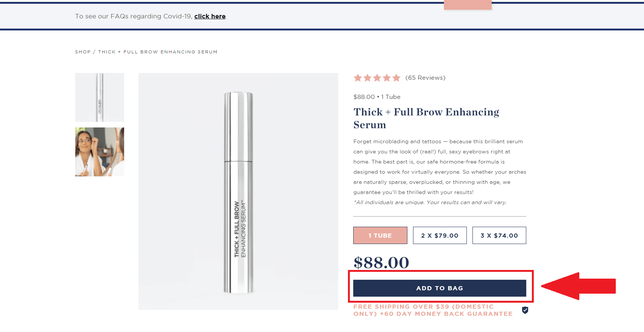
Task: Choose the 2 X $79.00 option
Action: tap(440, 235)
